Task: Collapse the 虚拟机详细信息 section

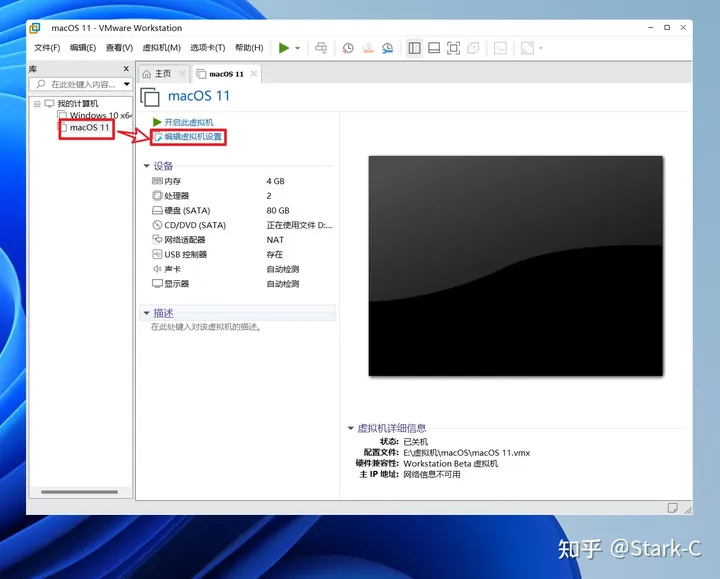Action: [x=350, y=428]
